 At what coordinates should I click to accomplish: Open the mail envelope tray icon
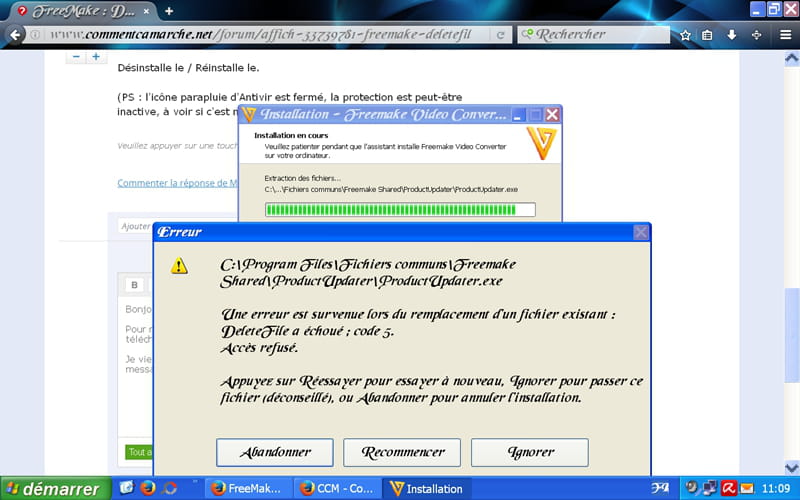pyautogui.click(x=746, y=488)
